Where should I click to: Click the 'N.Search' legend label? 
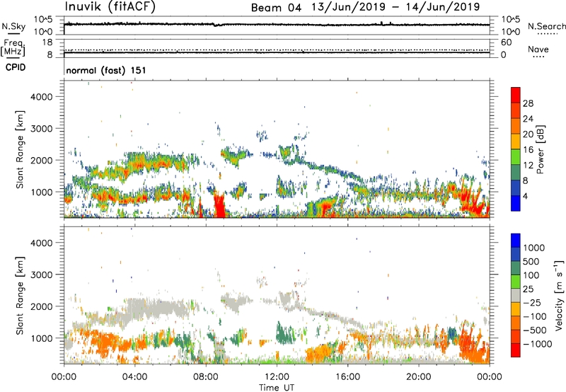(x=546, y=26)
